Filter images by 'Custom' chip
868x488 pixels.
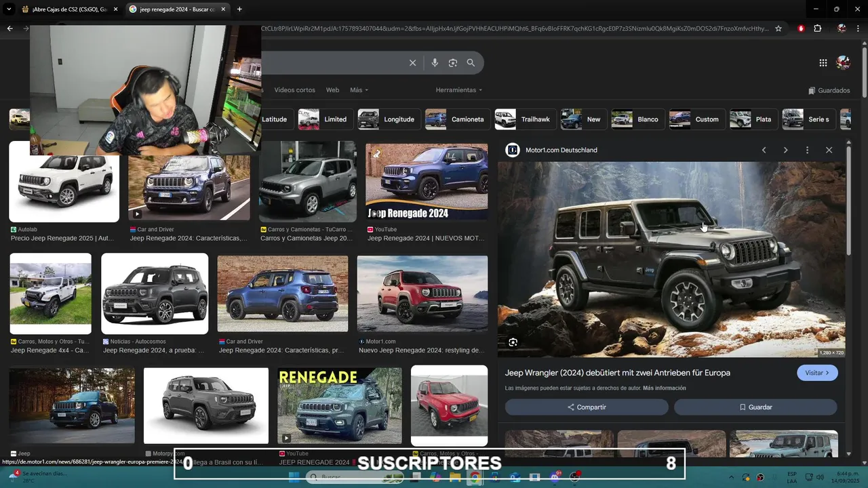tap(696, 119)
